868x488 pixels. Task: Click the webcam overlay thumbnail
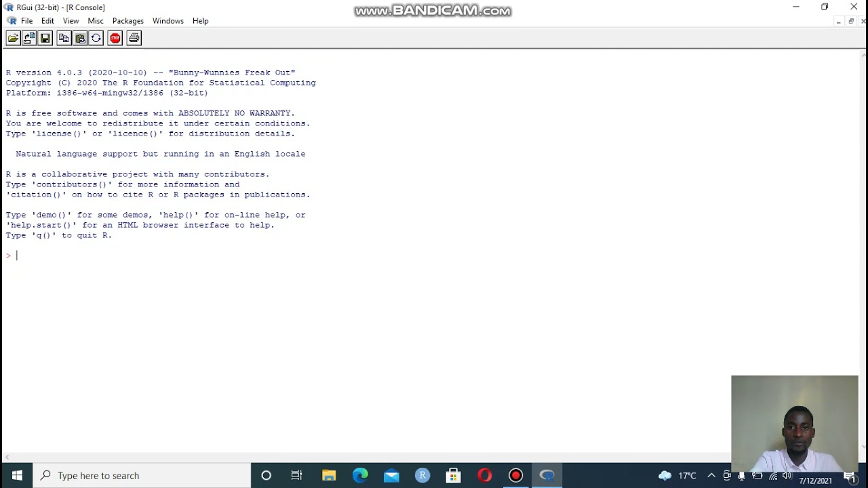pyautogui.click(x=795, y=424)
